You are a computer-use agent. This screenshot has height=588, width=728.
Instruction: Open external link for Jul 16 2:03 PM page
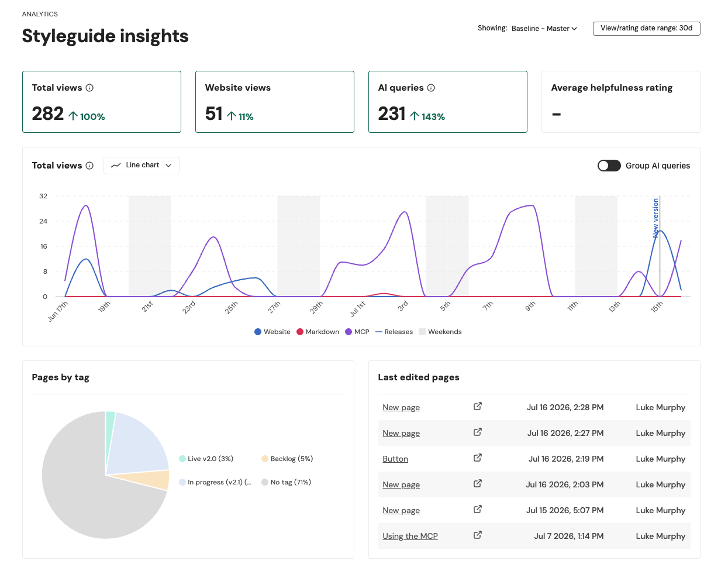click(478, 483)
